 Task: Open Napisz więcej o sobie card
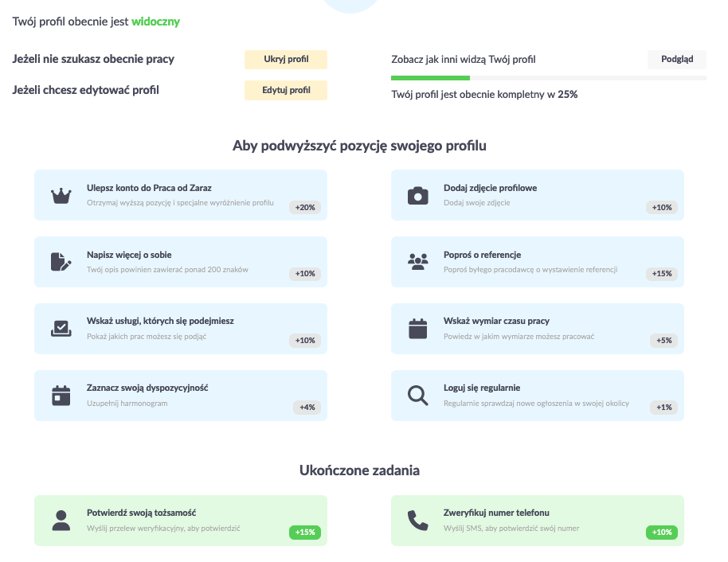point(181,262)
